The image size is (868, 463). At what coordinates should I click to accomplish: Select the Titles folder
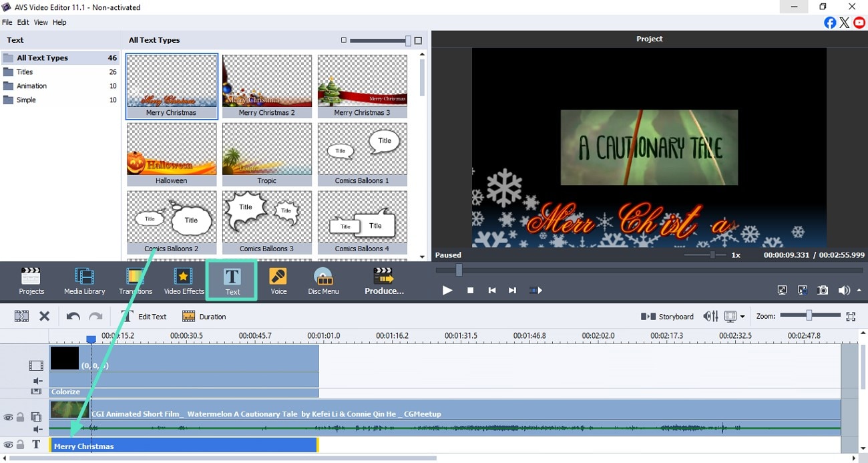(60, 71)
